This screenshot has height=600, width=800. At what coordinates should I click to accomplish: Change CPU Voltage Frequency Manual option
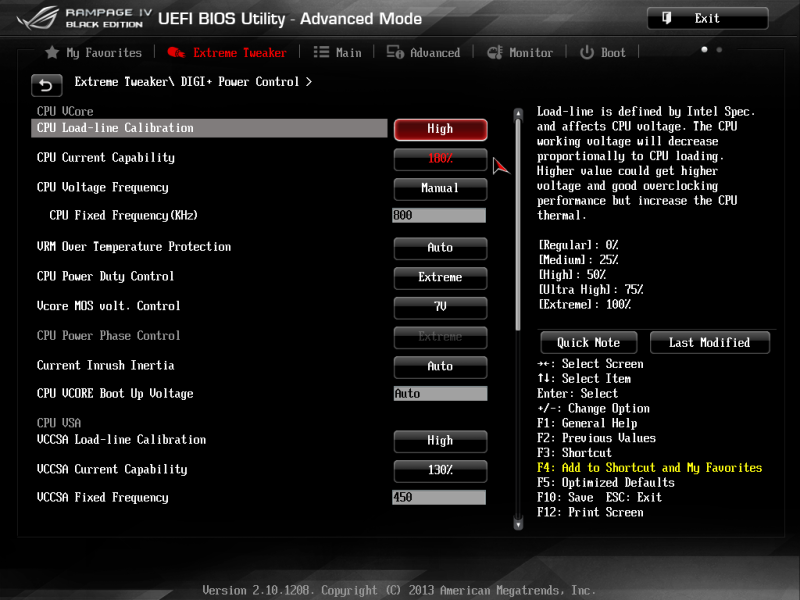440,188
